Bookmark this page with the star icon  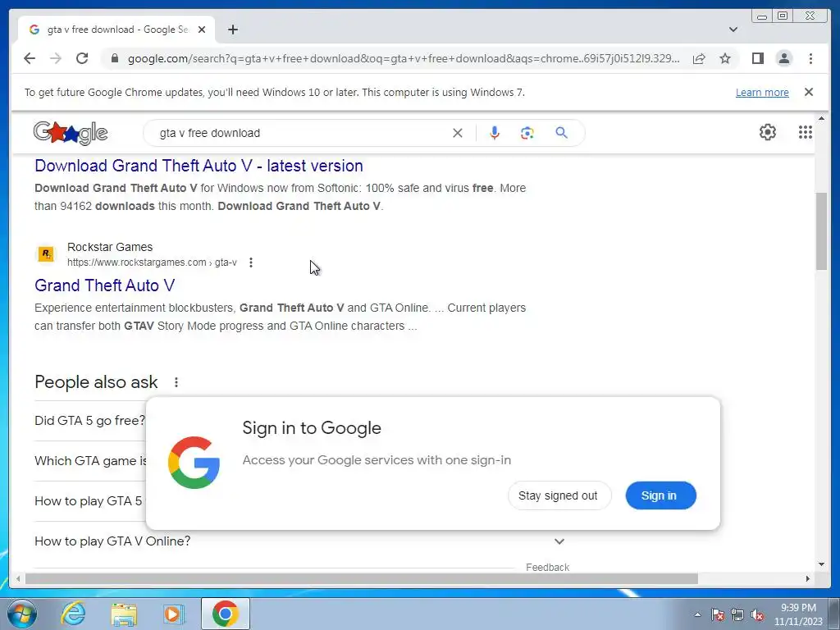pyautogui.click(x=725, y=58)
